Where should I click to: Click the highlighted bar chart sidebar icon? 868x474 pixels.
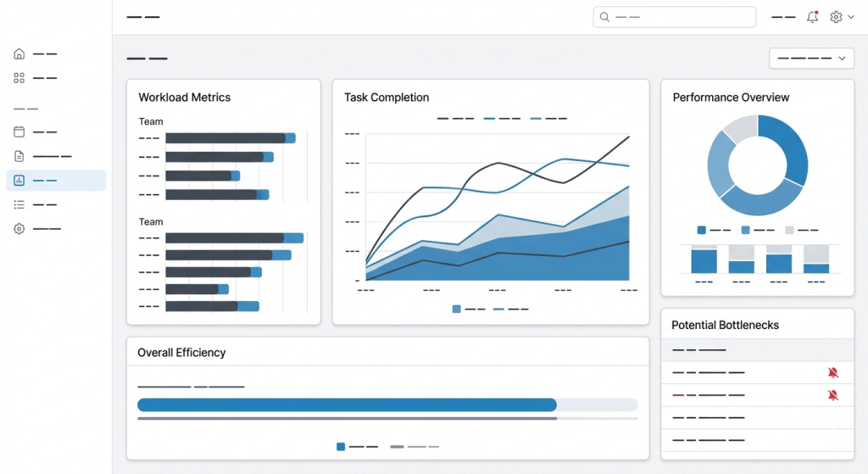coord(19,180)
